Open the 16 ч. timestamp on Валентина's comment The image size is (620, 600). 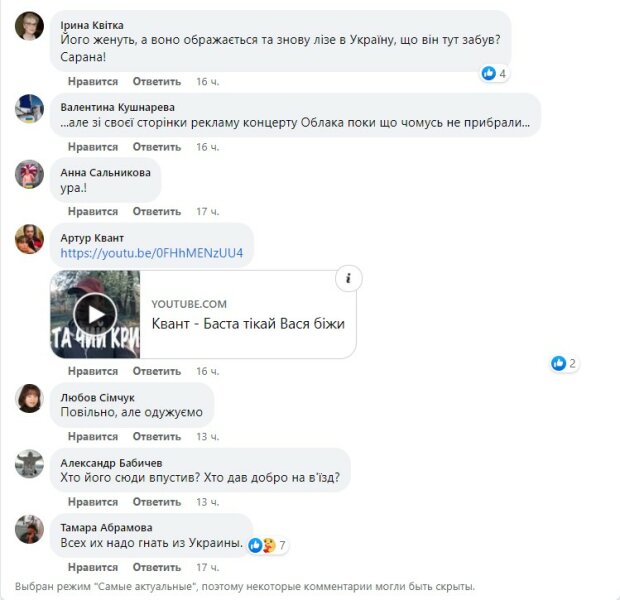coord(208,147)
